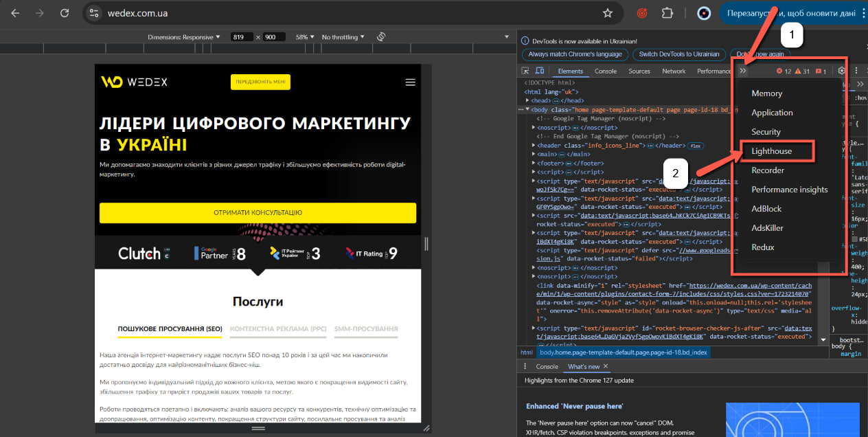Open the Chrome profile avatar icon

click(x=704, y=13)
